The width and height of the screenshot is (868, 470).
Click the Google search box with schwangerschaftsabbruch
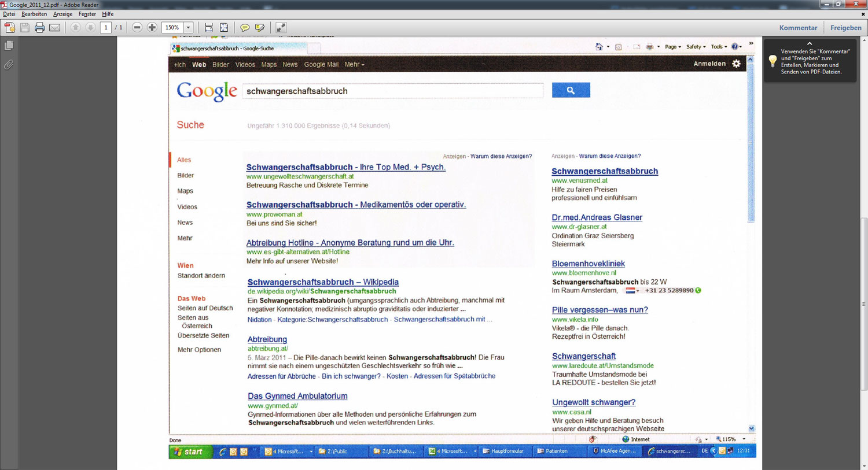pyautogui.click(x=393, y=91)
